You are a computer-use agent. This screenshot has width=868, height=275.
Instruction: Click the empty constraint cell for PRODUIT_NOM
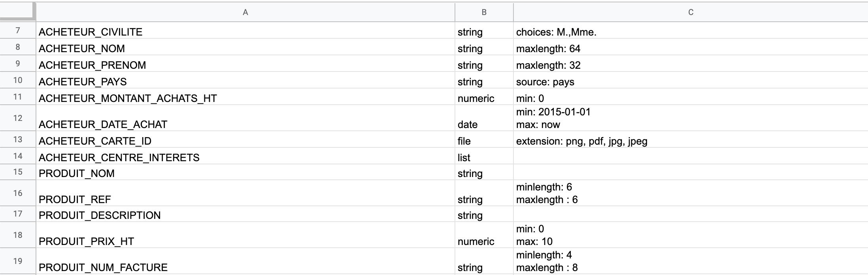691,172
